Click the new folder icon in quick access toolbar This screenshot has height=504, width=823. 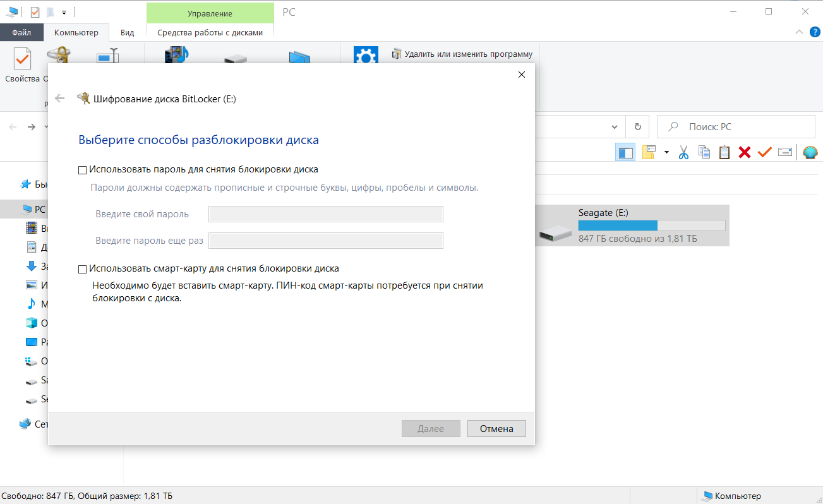(50, 12)
